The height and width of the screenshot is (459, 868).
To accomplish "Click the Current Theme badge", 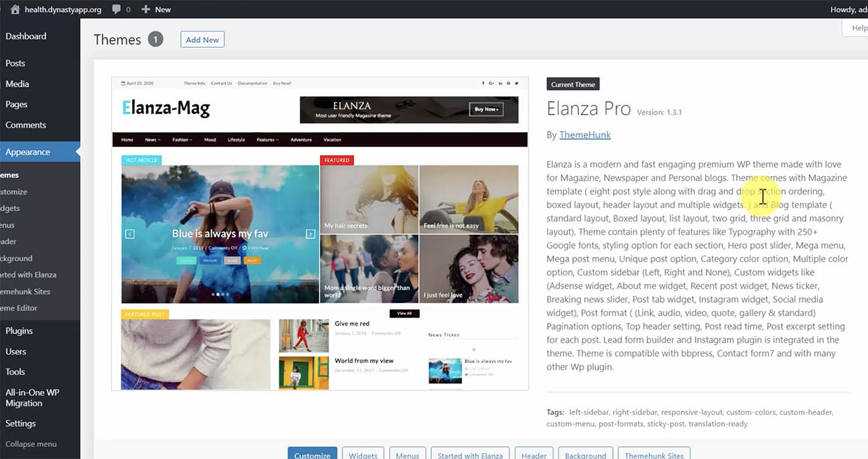I will pyautogui.click(x=573, y=85).
